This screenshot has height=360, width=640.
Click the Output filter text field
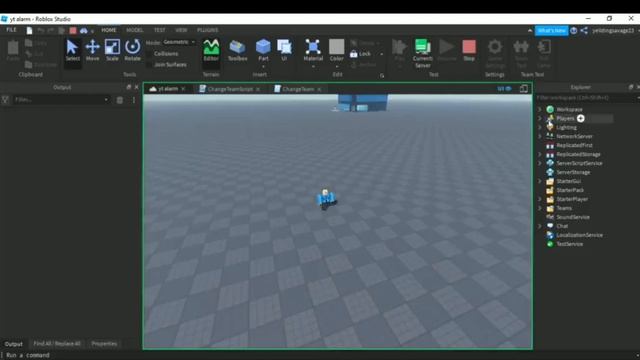pos(58,100)
